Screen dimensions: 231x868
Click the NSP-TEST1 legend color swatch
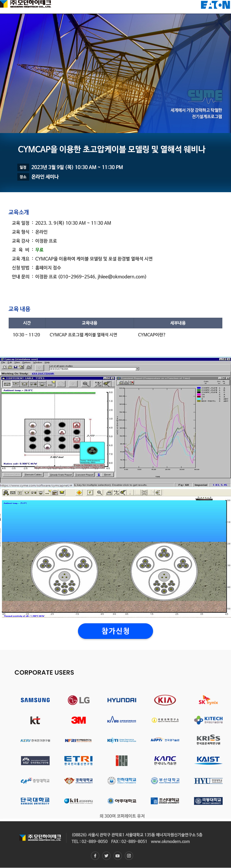(199, 401)
